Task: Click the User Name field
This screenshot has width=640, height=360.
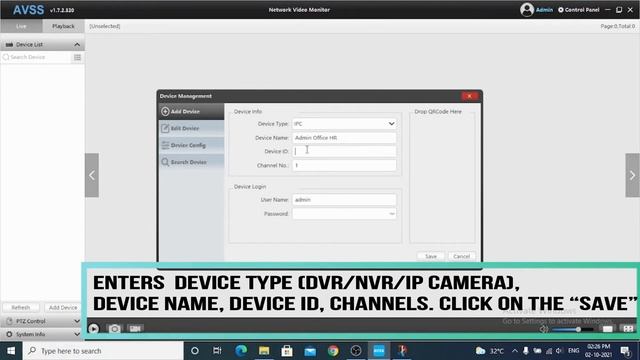Action: (344, 200)
